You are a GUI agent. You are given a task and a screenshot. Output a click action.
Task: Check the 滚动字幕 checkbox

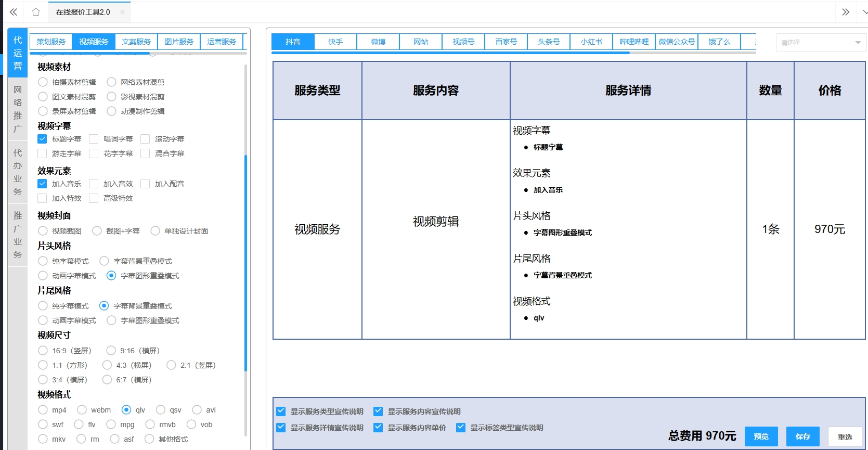pos(145,139)
